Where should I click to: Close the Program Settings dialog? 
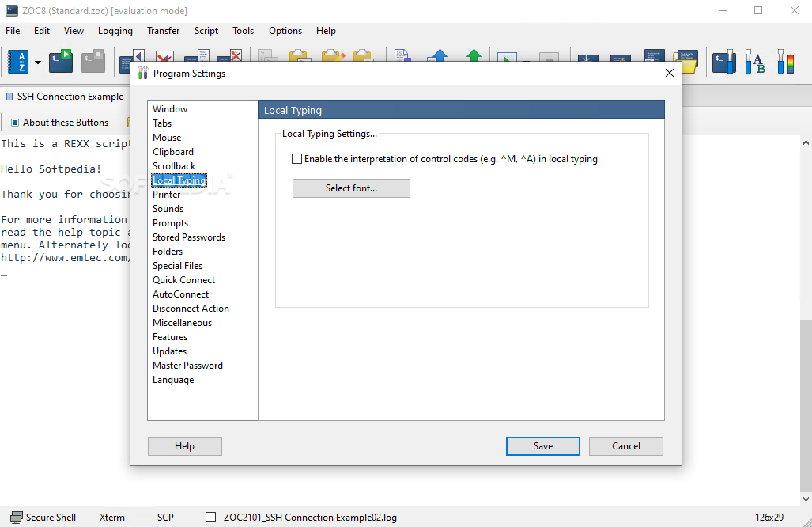click(x=669, y=73)
